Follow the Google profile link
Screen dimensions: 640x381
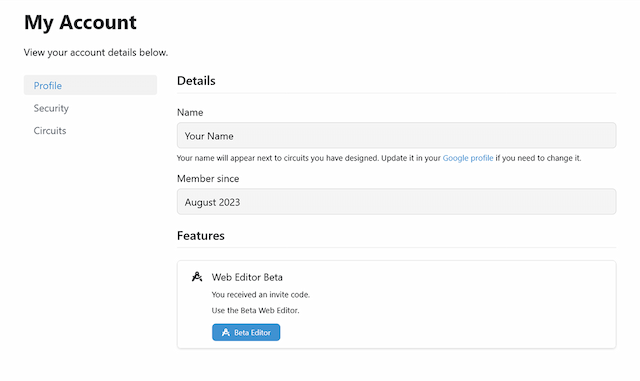pos(468,158)
